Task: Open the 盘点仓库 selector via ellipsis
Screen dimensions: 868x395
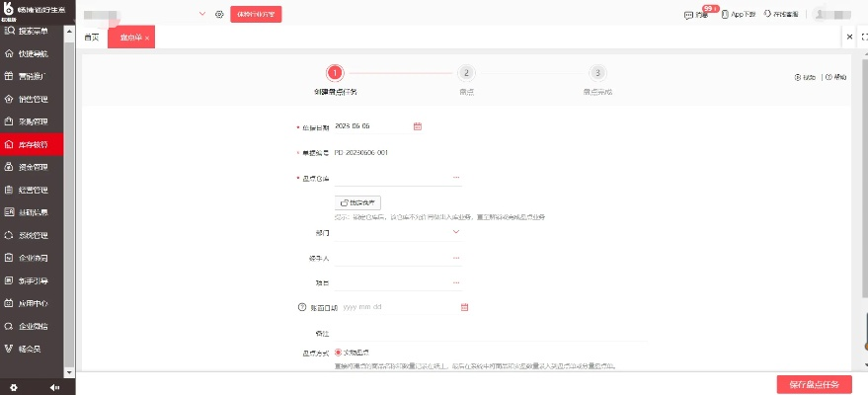Action: (x=456, y=178)
